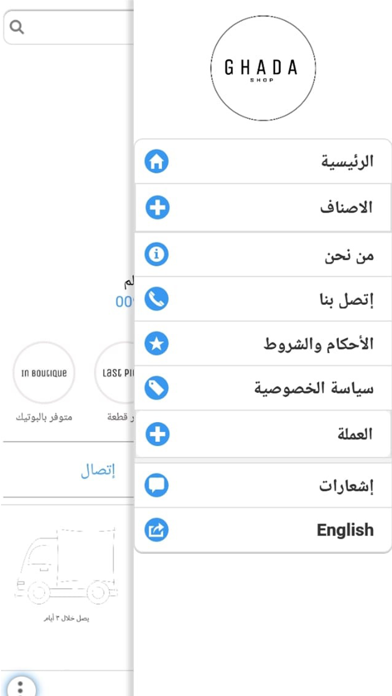Open the الرئيسية home menu item
Image resolution: width=392 pixels, height=696 pixels.
[x=263, y=161]
